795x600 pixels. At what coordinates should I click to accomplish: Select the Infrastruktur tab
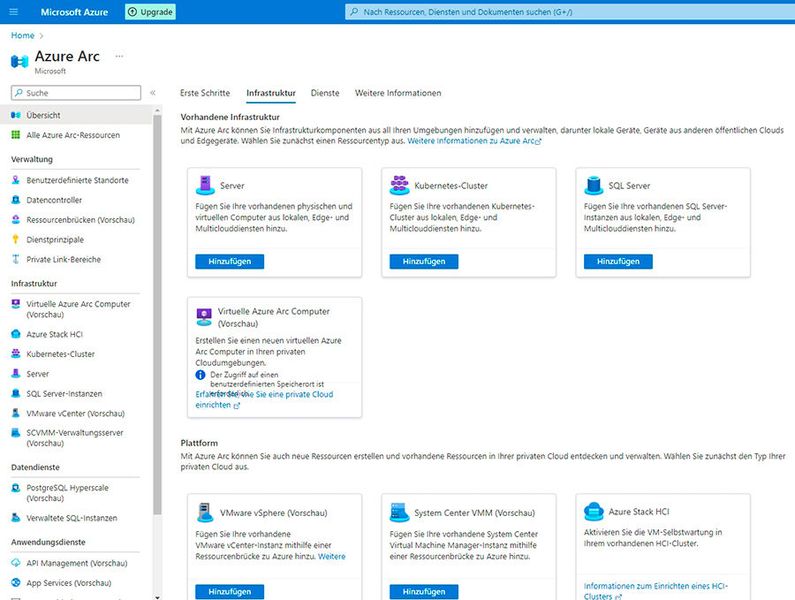[271, 93]
